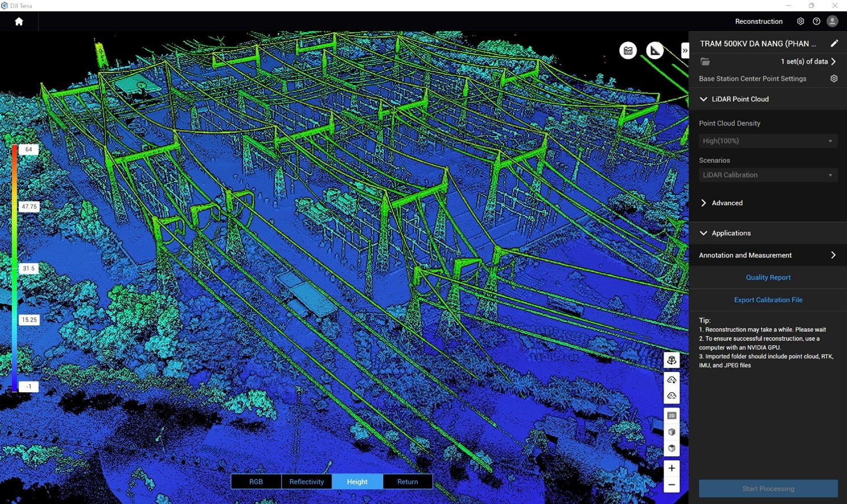Viewport: 847px width, 504px height.
Task: Click the -1 minimum height value box
Action: pyautogui.click(x=28, y=387)
